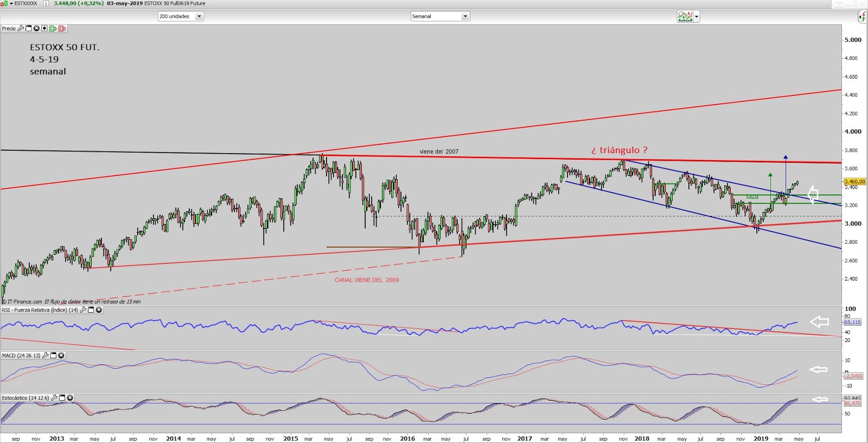Click the MACD (24 26 13) label
This screenshot has width=868, height=443.
point(21,356)
